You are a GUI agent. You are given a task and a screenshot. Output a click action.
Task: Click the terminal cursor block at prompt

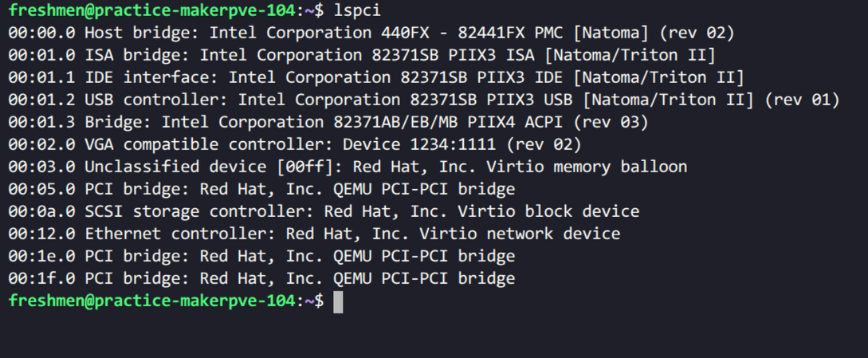click(x=338, y=301)
